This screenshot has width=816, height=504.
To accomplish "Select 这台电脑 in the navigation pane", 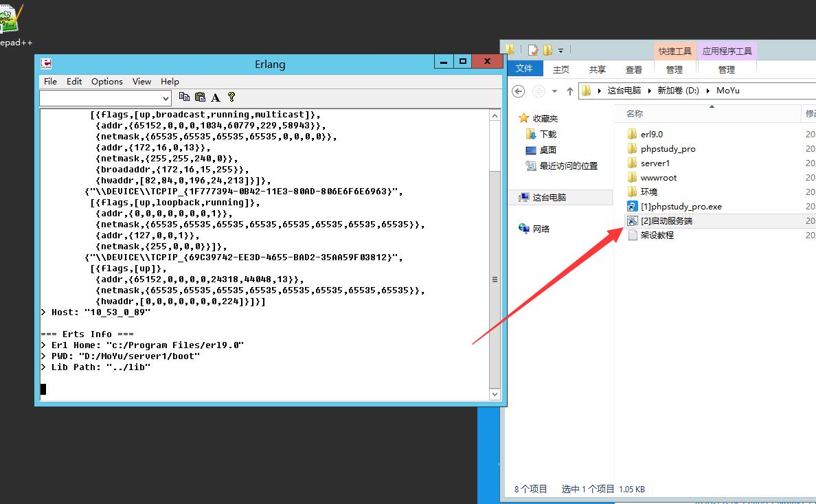I will point(549,197).
